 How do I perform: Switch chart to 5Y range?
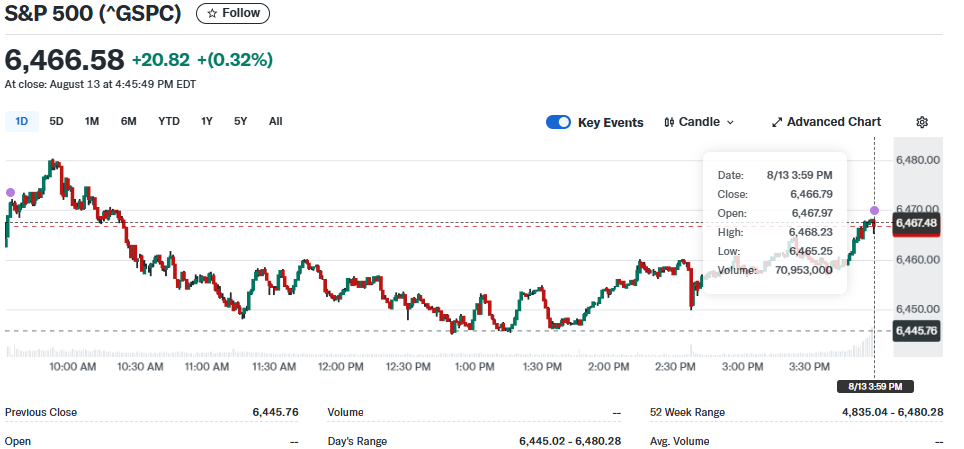click(x=240, y=122)
